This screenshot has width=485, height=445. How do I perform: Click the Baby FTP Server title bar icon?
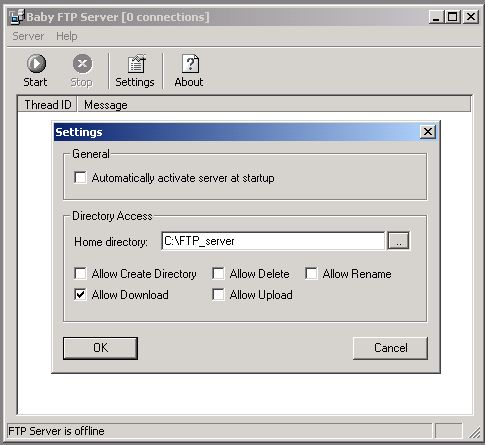click(17, 17)
